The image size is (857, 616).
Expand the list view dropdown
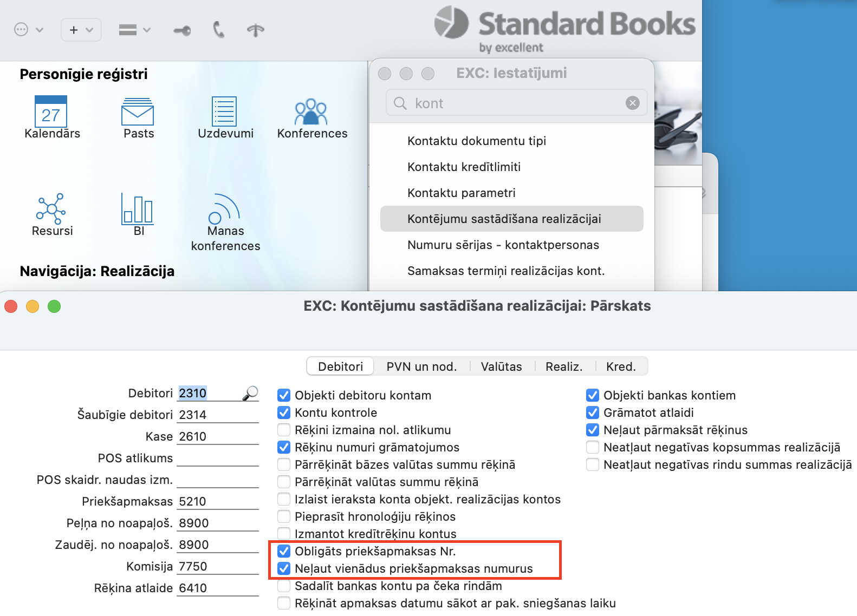(x=134, y=30)
